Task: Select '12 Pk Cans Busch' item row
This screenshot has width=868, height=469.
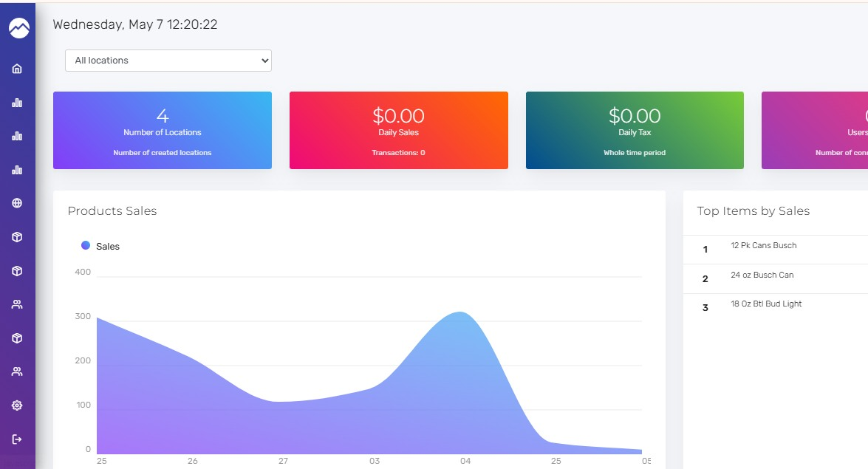Action: 776,249
